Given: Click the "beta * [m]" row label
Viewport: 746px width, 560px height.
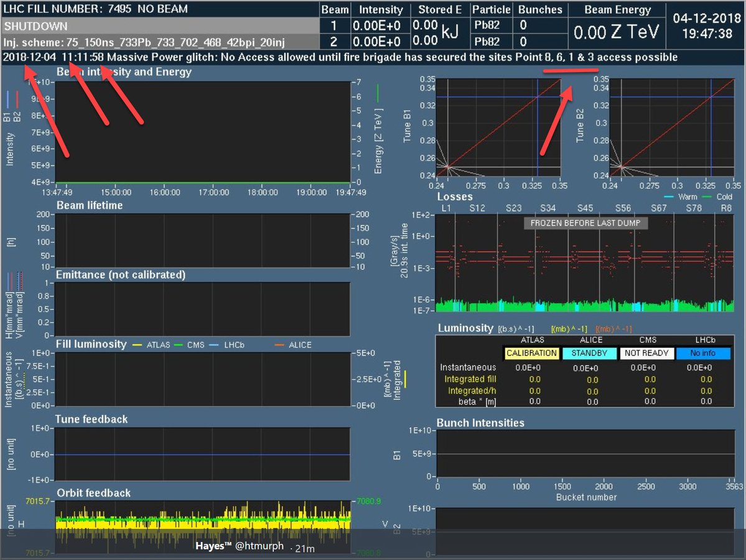Looking at the screenshot, I should click(x=477, y=402).
